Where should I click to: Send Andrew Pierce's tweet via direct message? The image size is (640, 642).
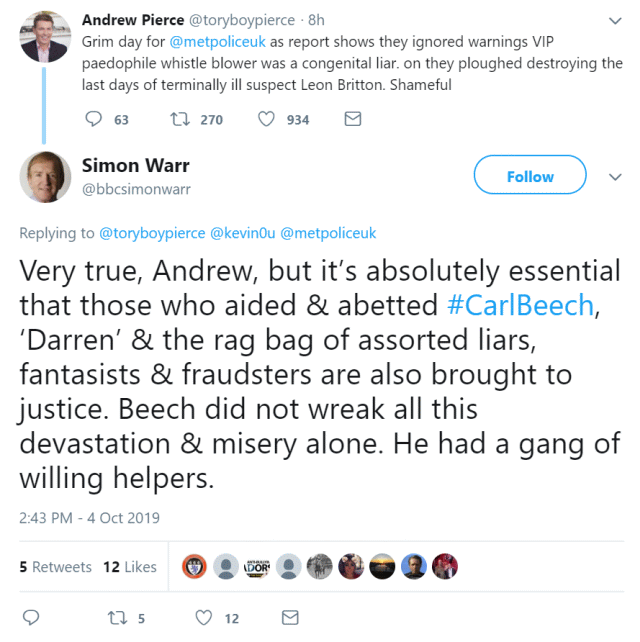pyautogui.click(x=352, y=119)
